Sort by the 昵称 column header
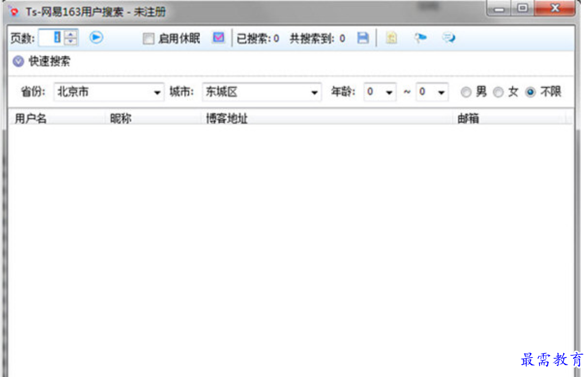This screenshot has width=588, height=377. [x=153, y=119]
